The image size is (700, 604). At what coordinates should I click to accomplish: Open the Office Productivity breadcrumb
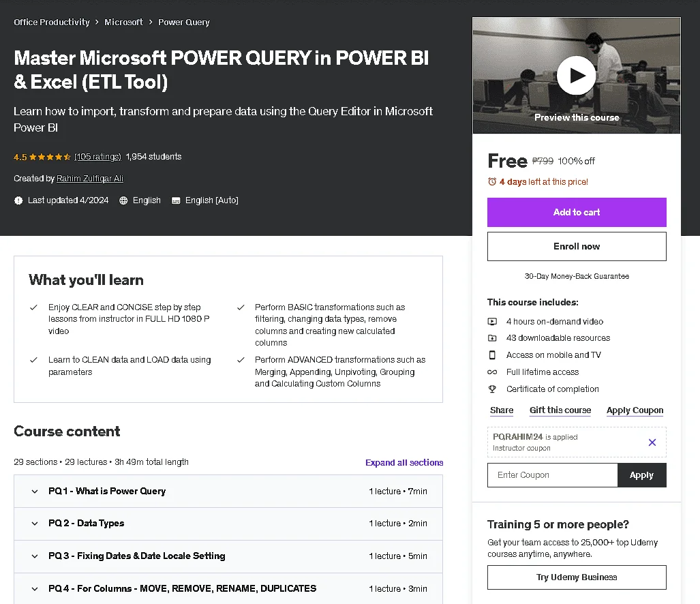click(51, 22)
